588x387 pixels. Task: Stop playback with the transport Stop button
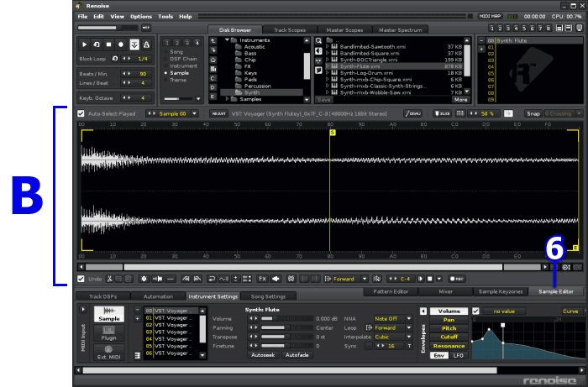108,44
